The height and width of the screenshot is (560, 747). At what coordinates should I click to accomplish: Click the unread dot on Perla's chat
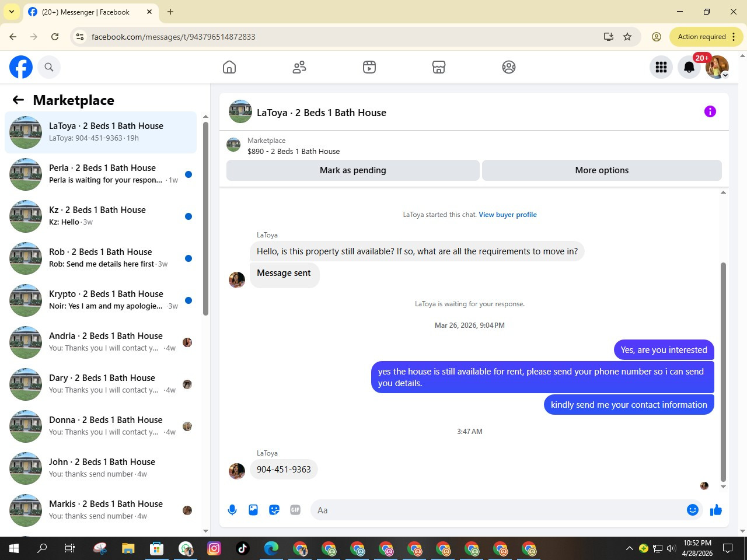point(189,174)
